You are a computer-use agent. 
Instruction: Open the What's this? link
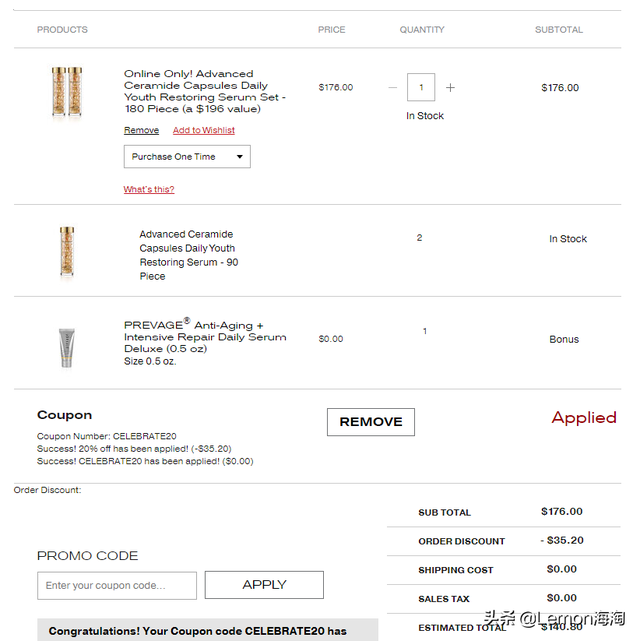(x=149, y=189)
